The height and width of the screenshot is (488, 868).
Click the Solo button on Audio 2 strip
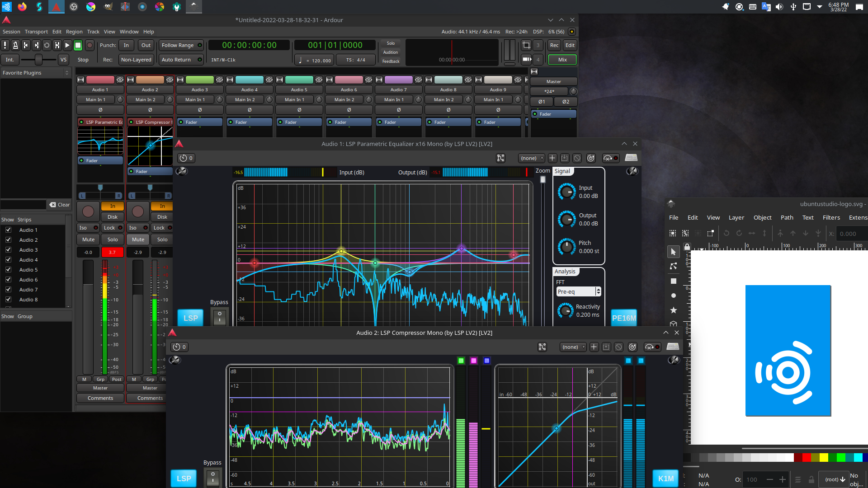tap(161, 239)
